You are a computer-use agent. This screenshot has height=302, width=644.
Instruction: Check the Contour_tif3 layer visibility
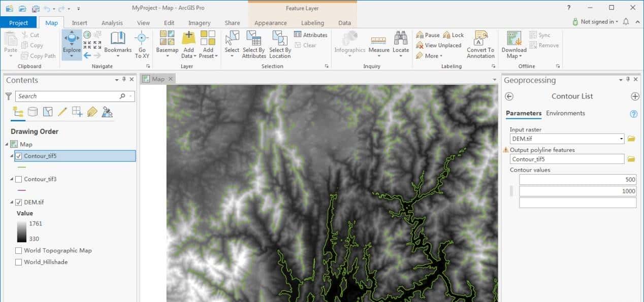tap(19, 180)
